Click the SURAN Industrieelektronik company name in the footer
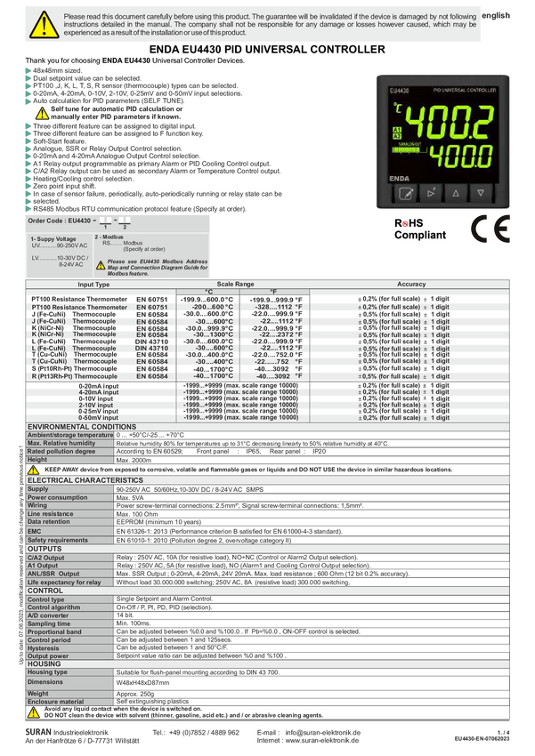The height and width of the screenshot is (756, 535). pos(67,732)
